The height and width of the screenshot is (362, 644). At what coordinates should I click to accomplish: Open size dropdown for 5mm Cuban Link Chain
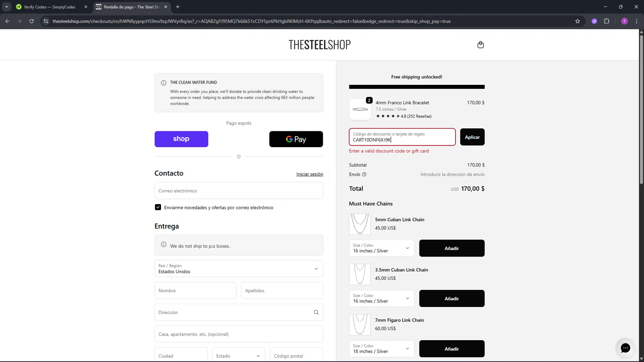pyautogui.click(x=382, y=248)
